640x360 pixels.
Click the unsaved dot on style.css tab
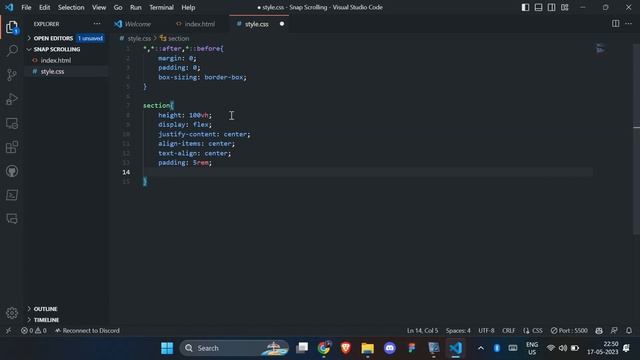[x=282, y=24]
